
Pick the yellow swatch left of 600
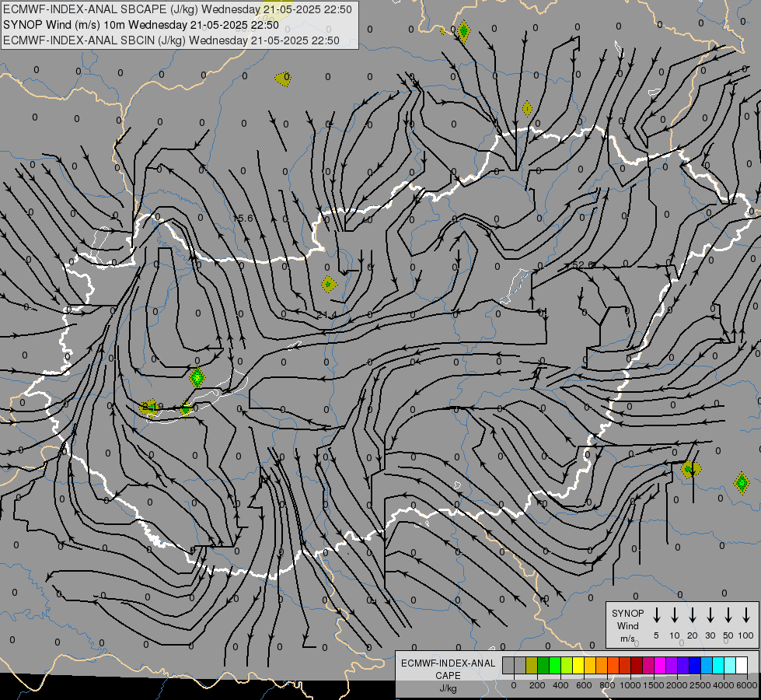point(578,666)
